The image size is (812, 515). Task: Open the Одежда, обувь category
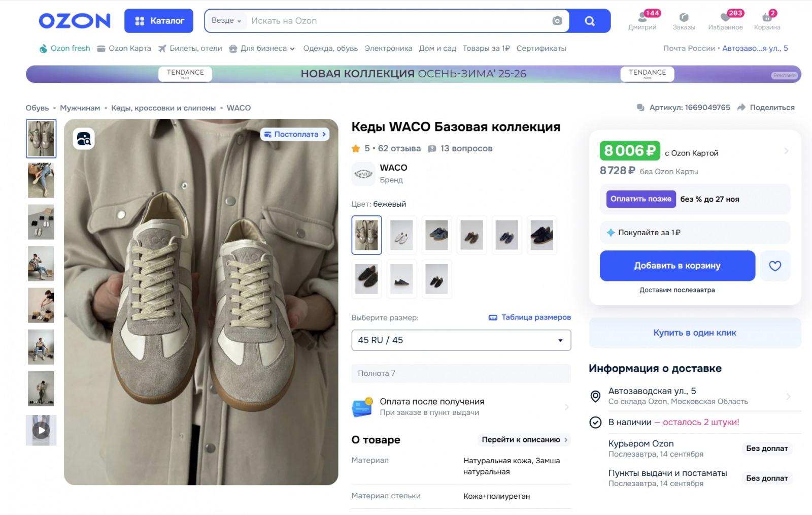pyautogui.click(x=330, y=48)
